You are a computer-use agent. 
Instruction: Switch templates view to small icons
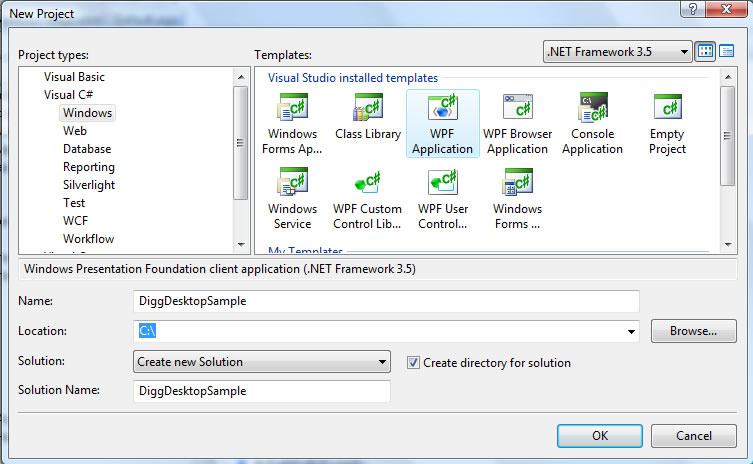point(727,51)
